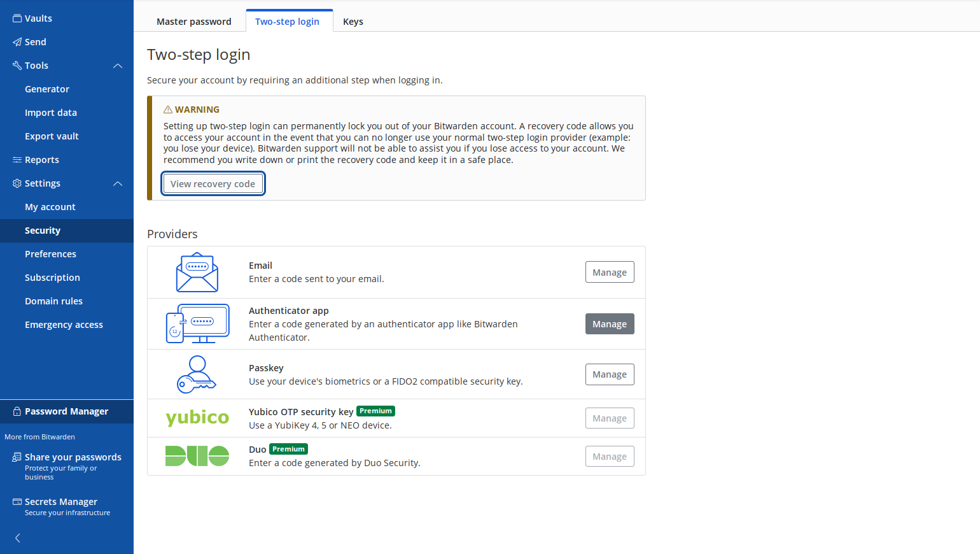
Task: Click the warning triangle icon
Action: (x=168, y=110)
